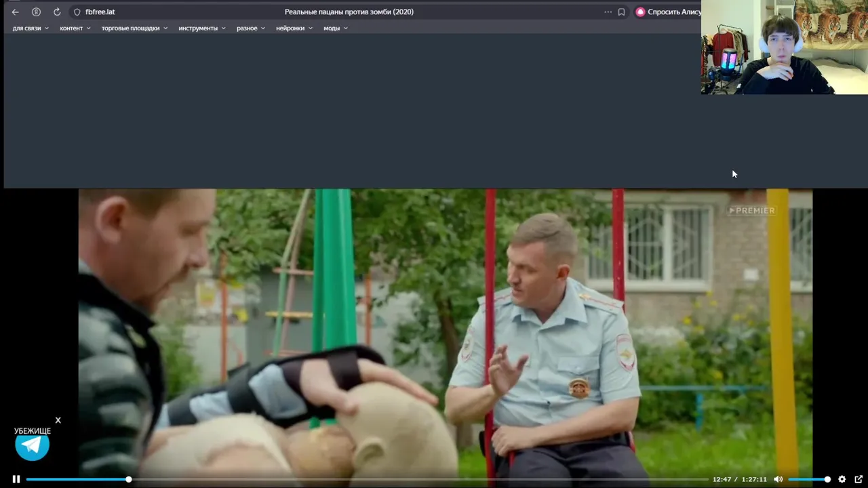Expand the 'разное' bookmarks folder
This screenshot has width=868, height=488.
click(x=251, y=28)
